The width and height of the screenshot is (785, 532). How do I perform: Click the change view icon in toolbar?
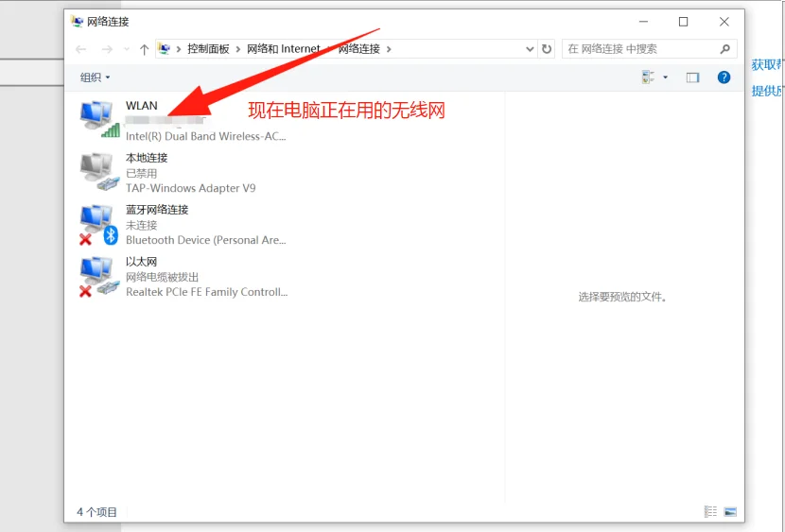[648, 77]
